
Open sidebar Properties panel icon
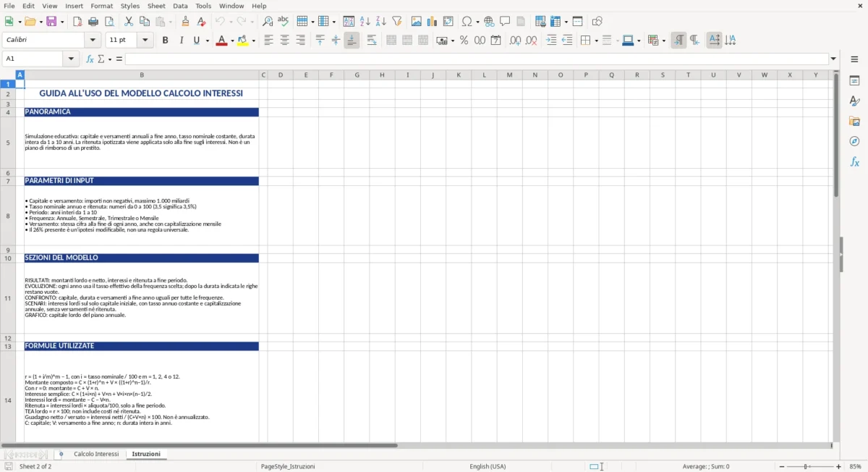click(x=854, y=80)
